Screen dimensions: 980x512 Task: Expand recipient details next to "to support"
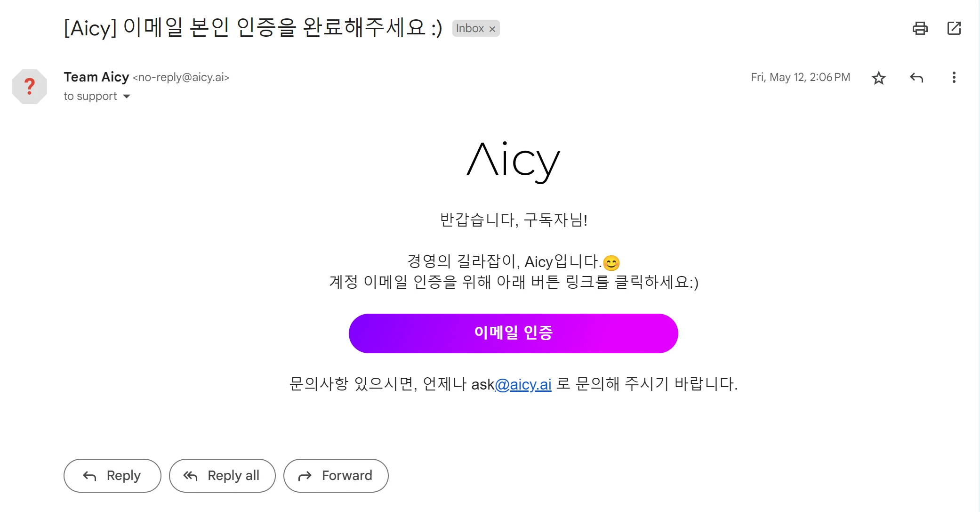pos(127,97)
